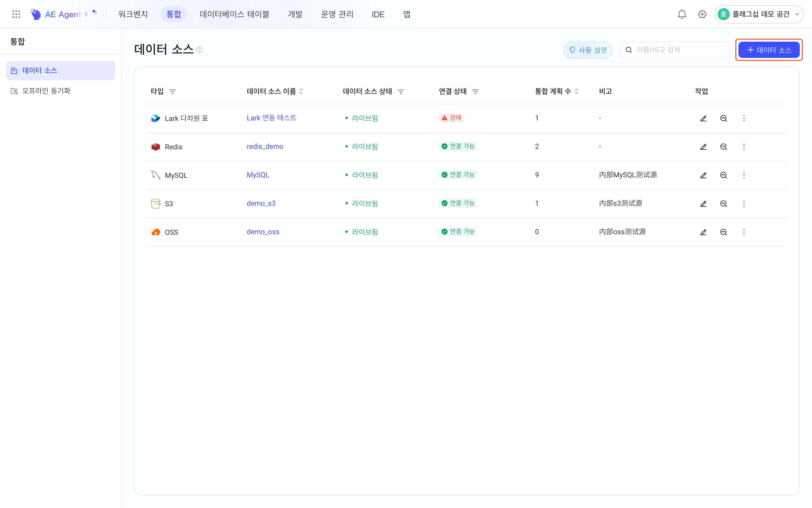Click magnifier icon for redis_demo row
812x508 pixels.
[x=723, y=147]
